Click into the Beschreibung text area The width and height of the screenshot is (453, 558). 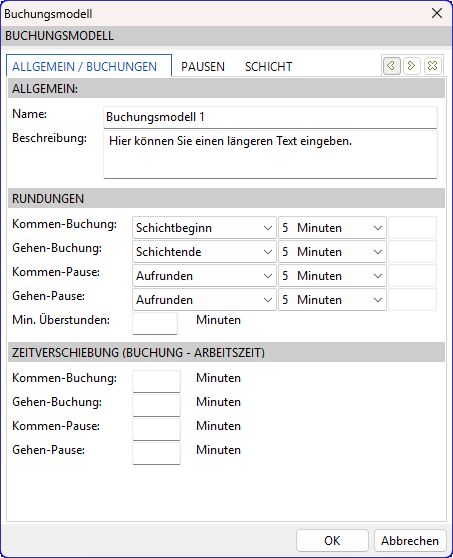point(270,154)
